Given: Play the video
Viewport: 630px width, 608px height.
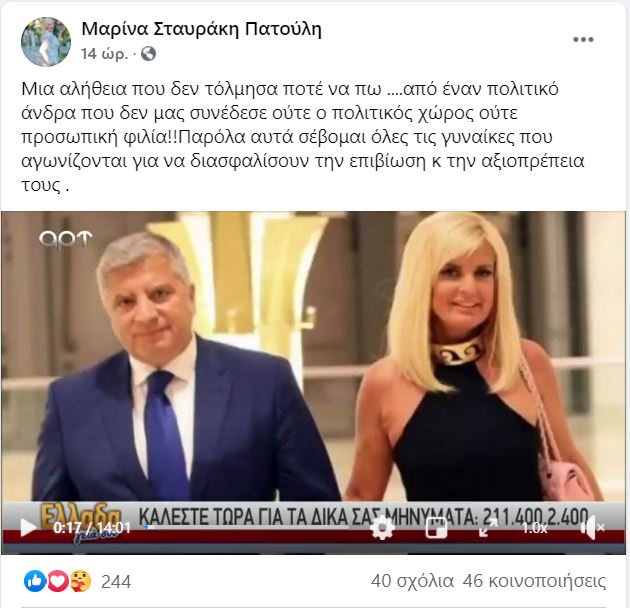Looking at the screenshot, I should coord(27,528).
